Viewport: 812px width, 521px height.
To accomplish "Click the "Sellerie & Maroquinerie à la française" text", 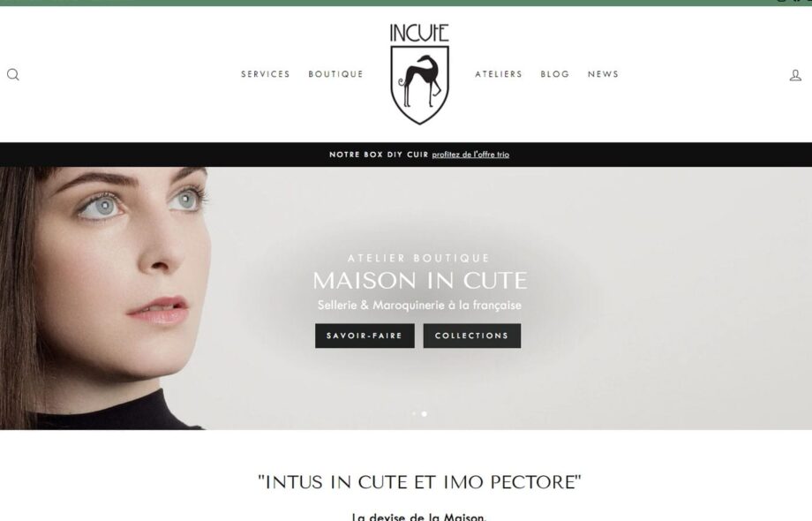I will coord(419,305).
